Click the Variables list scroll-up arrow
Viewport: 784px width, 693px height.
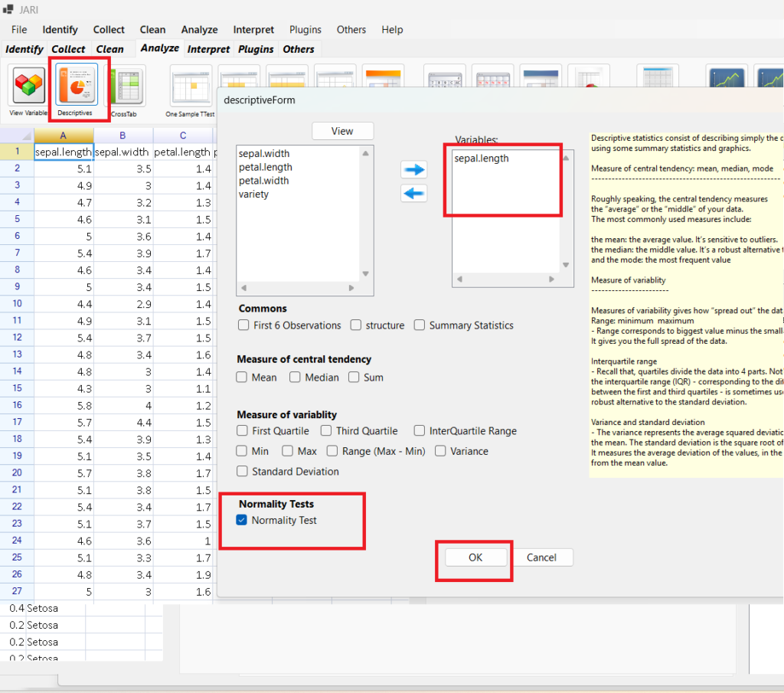click(567, 159)
